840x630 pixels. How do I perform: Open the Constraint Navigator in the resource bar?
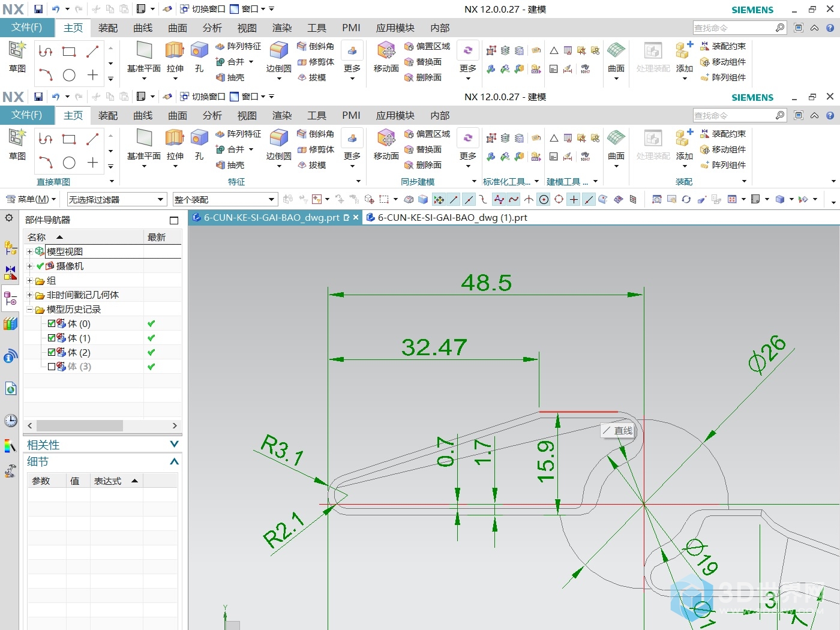point(11,272)
